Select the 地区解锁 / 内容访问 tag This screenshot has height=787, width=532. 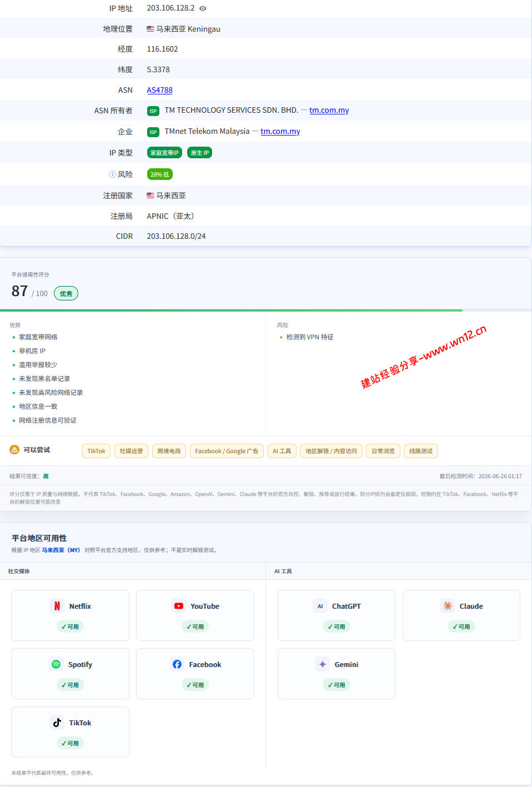[331, 451]
